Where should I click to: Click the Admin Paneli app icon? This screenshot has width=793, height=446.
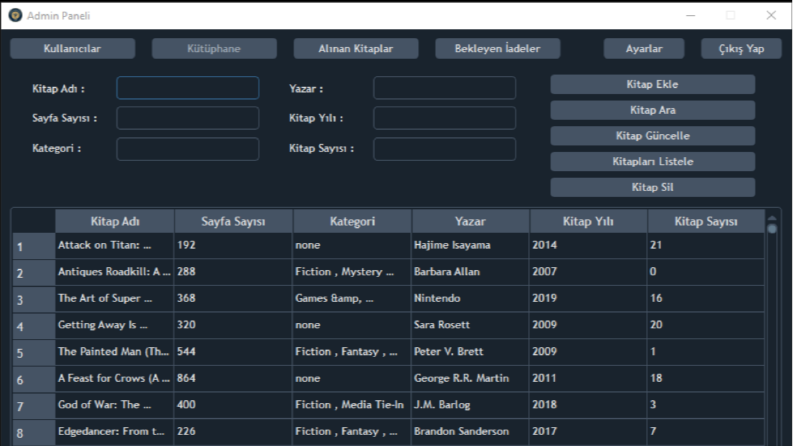(15, 15)
